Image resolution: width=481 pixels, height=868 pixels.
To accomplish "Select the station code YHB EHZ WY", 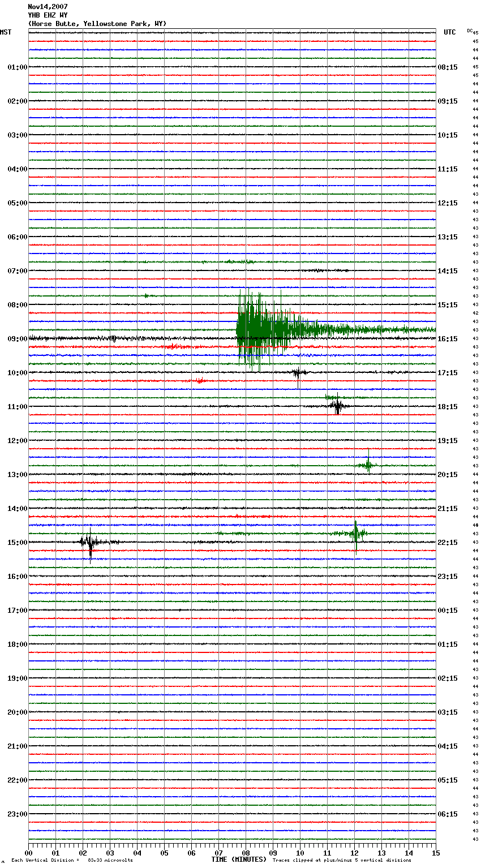I will (x=48, y=15).
